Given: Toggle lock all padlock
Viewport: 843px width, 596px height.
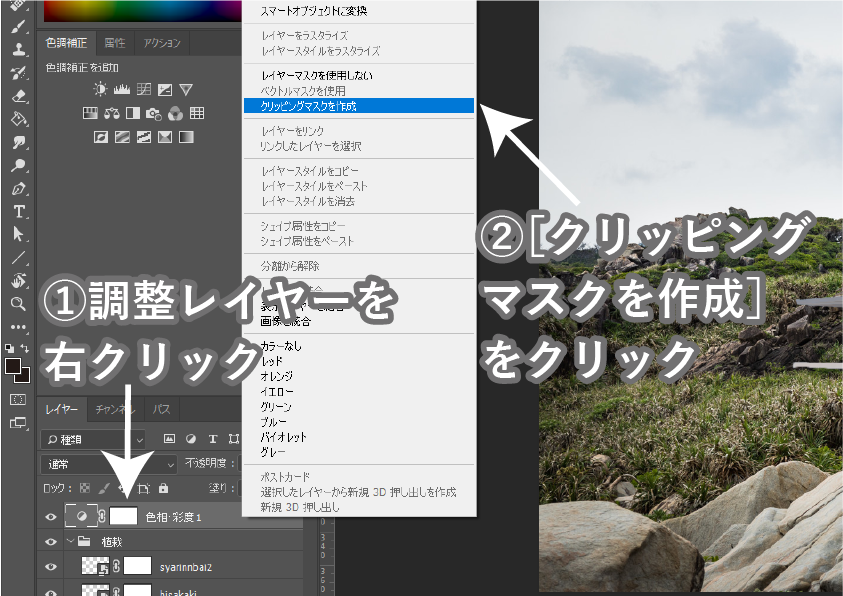Looking at the screenshot, I should click(163, 488).
